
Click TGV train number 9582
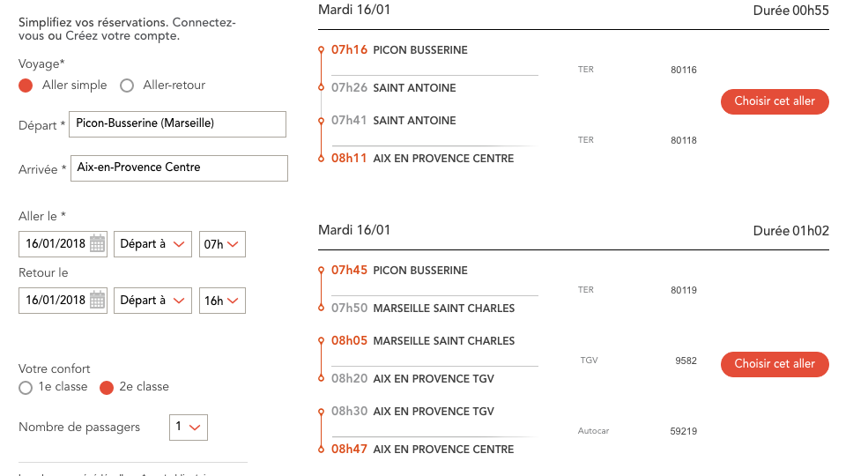[x=686, y=361]
